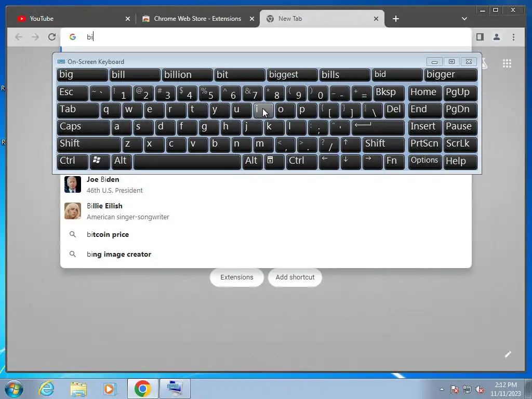The width and height of the screenshot is (532, 399).
Task: Toggle the right Shift key
Action: pyautogui.click(x=383, y=144)
